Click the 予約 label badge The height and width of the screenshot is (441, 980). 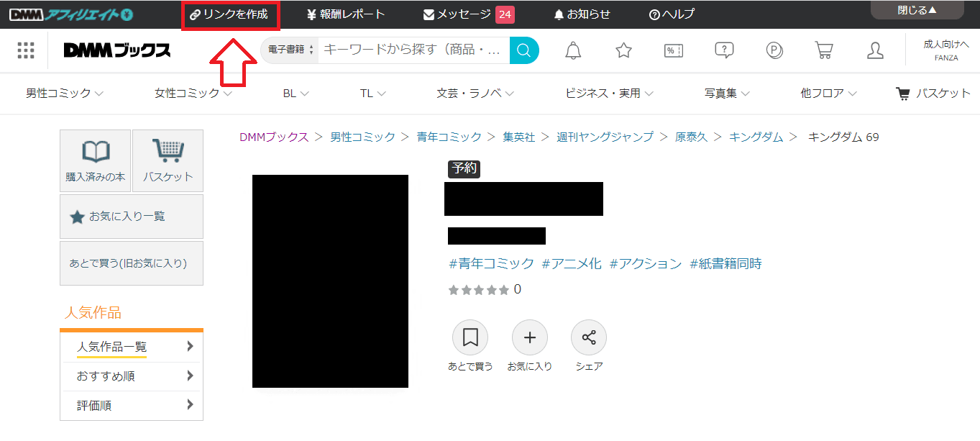[464, 169]
